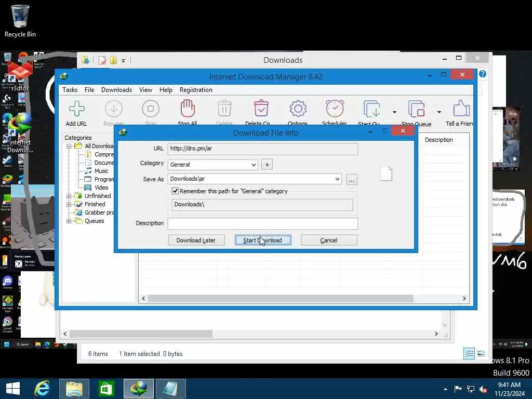Image resolution: width=532 pixels, height=399 pixels.
Task: Click the browse ellipsis button
Action: [352, 179]
